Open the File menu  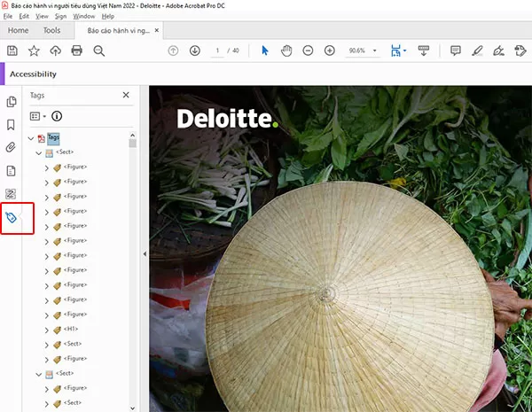point(8,16)
